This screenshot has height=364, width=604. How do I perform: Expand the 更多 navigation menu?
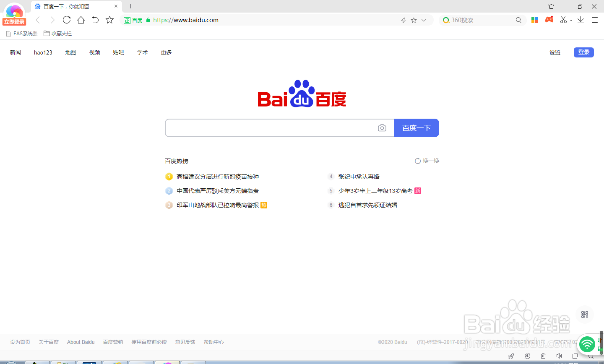coord(166,52)
